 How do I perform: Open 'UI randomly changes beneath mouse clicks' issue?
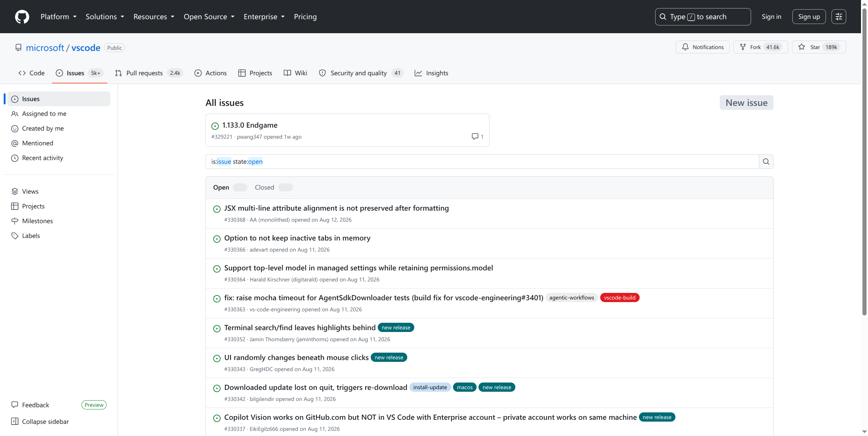pos(296,357)
